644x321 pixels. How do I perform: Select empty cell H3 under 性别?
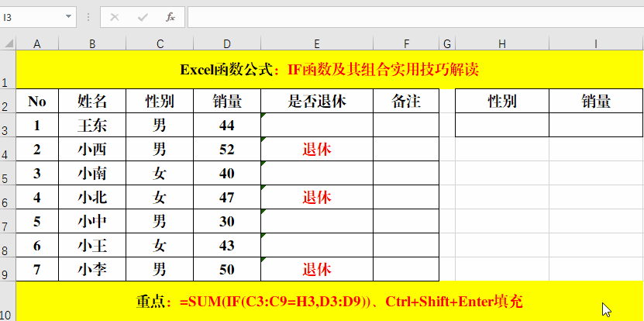502,125
